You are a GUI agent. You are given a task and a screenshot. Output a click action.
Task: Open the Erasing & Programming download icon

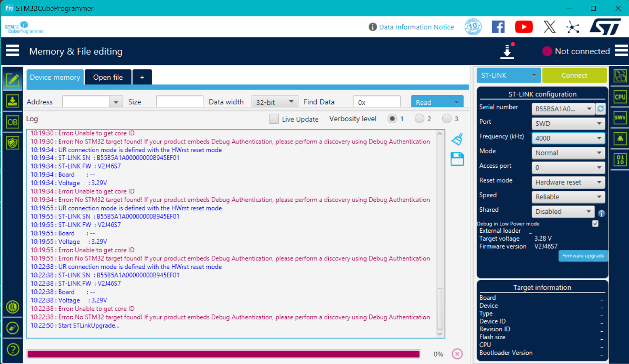tap(13, 101)
